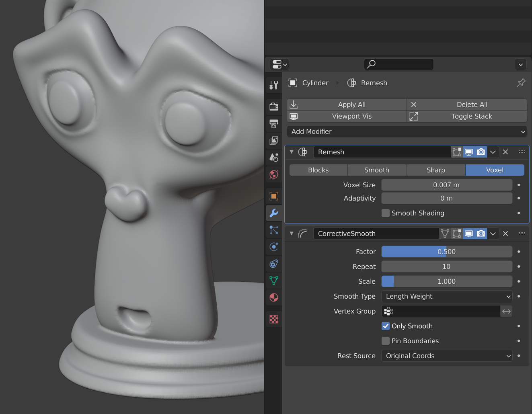Collapse the Remesh modifier panel
Viewport: 532px width, 414px height.
click(x=291, y=152)
